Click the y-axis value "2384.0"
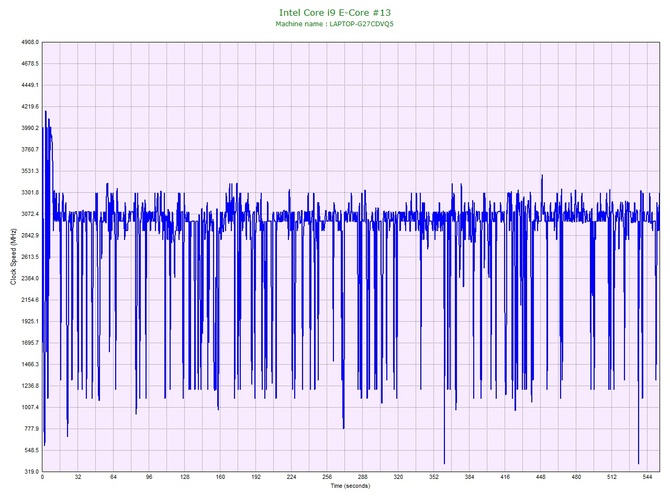This screenshot has height=503, width=670. (x=30, y=278)
